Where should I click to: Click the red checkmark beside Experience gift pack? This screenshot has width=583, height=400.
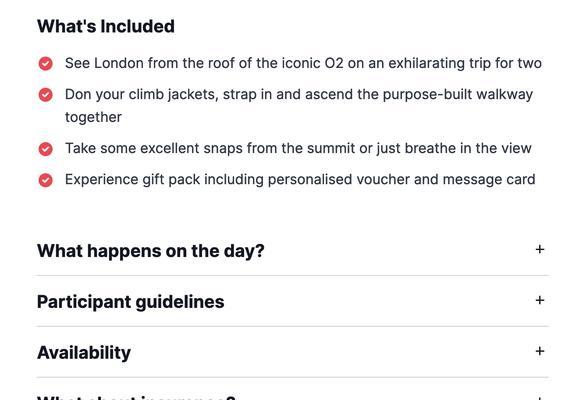45,180
